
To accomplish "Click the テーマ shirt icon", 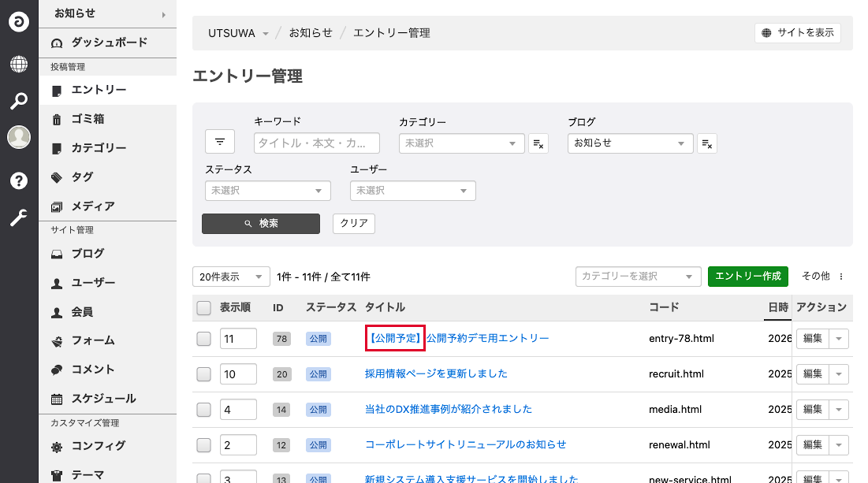I will (x=57, y=475).
